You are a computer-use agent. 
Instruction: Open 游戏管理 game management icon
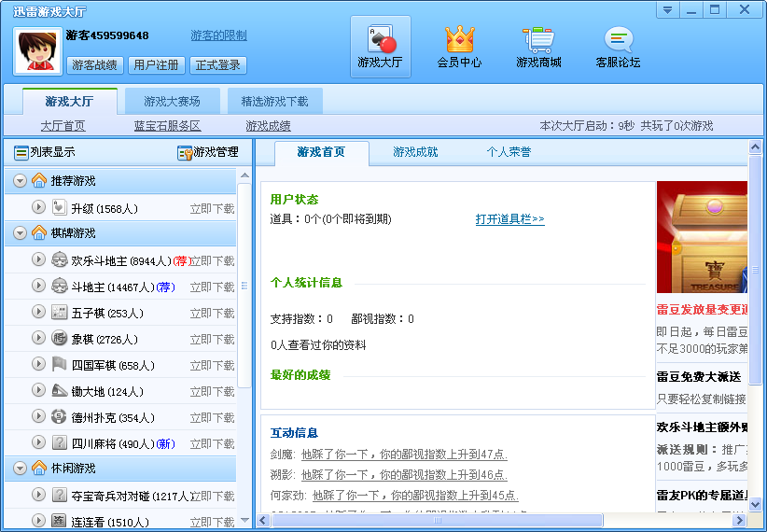click(x=185, y=152)
